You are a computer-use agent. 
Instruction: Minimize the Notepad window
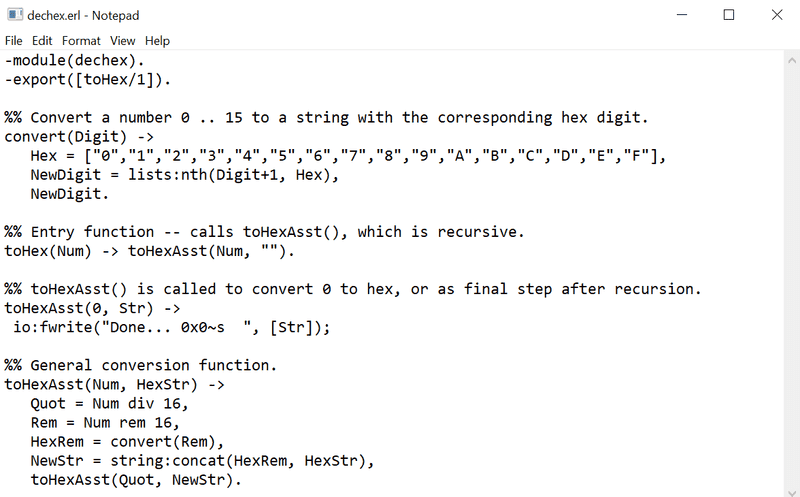click(x=682, y=15)
